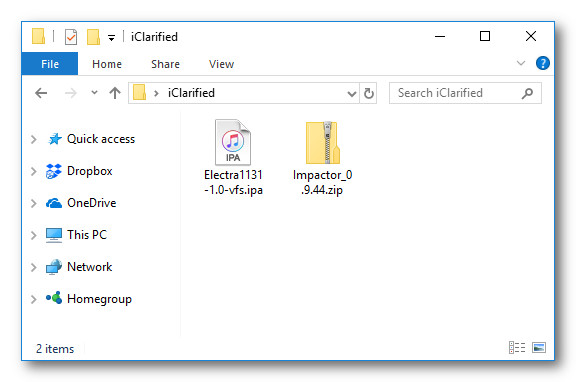576x382 pixels.
Task: Expand the ribbon with the chevron
Action: click(521, 63)
